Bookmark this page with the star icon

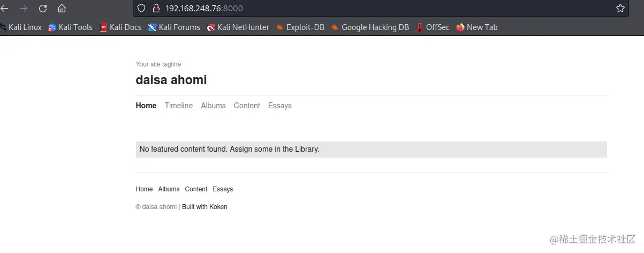(x=620, y=8)
